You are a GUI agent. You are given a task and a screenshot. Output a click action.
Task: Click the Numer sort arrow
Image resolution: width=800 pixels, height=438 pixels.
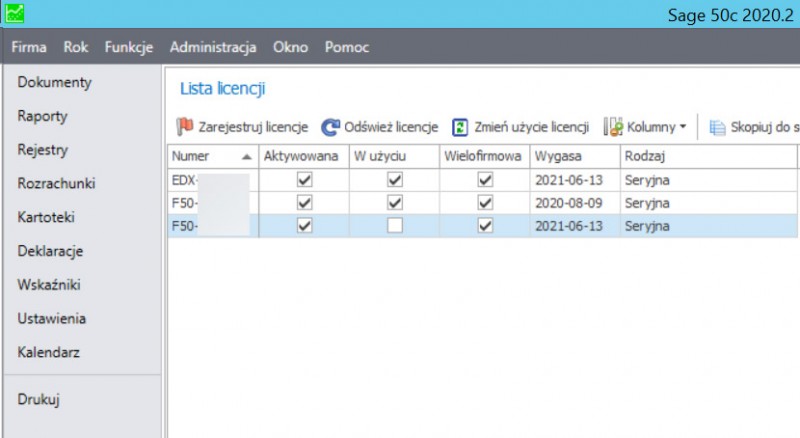coord(246,156)
